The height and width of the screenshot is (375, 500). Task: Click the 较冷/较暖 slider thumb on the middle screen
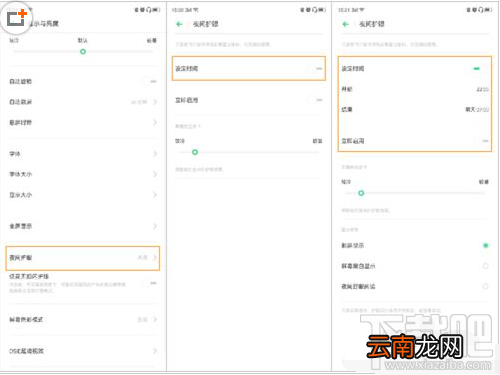coord(195,152)
